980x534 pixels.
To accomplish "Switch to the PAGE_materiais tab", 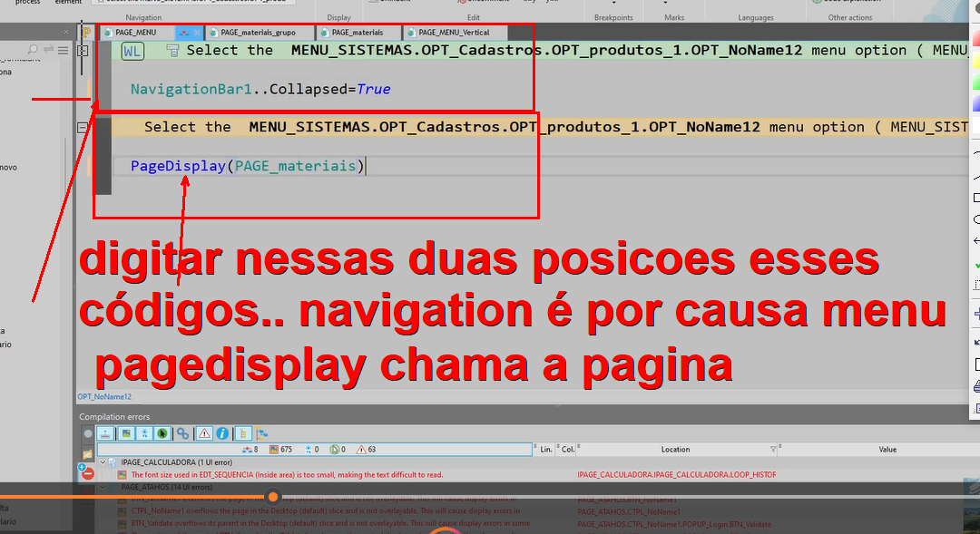I will coord(358,33).
